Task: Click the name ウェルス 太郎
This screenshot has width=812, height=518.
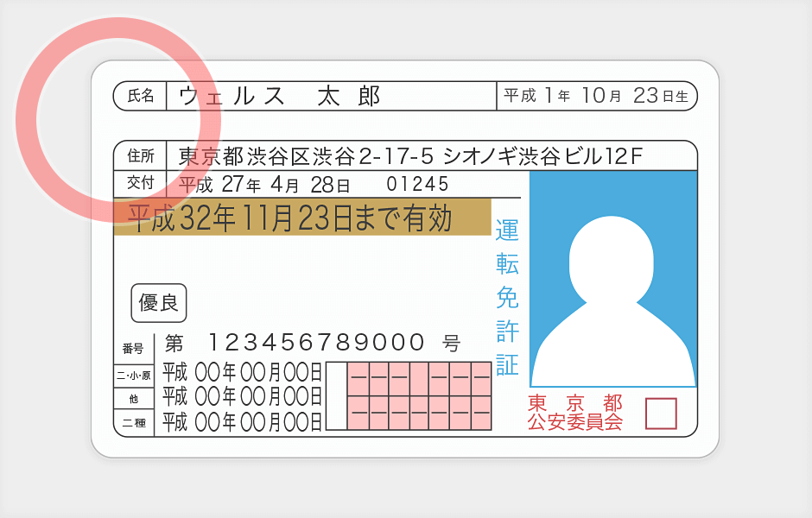Action: pyautogui.click(x=280, y=96)
